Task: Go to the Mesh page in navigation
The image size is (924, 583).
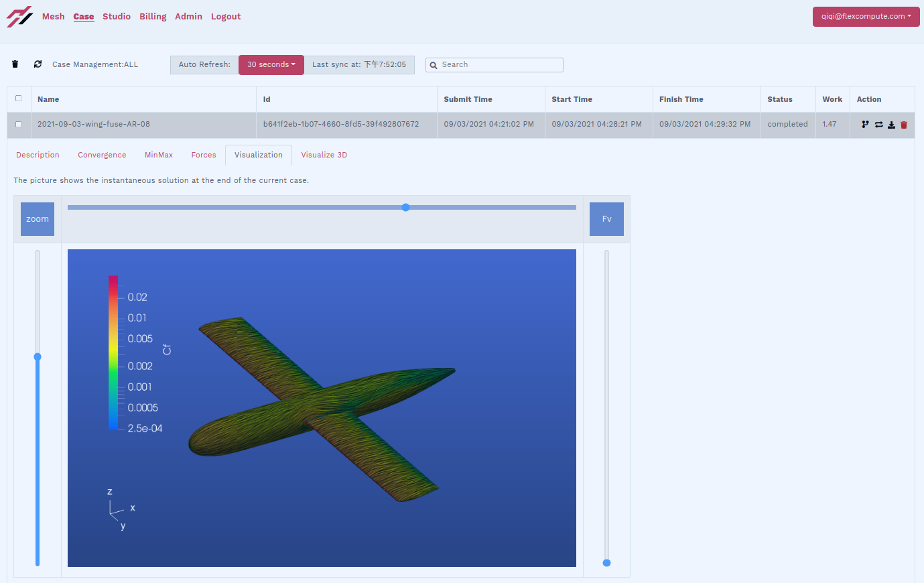Action: tap(53, 17)
